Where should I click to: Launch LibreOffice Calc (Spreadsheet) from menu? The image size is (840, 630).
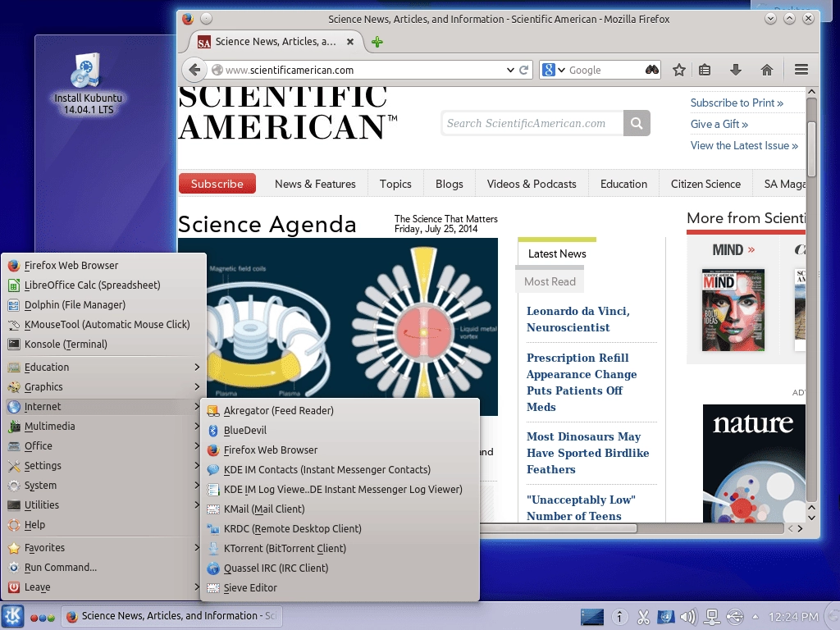[104, 285]
